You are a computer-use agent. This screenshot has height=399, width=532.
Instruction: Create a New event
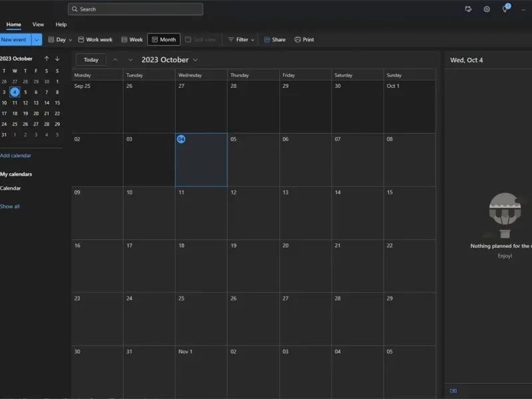tap(15, 40)
